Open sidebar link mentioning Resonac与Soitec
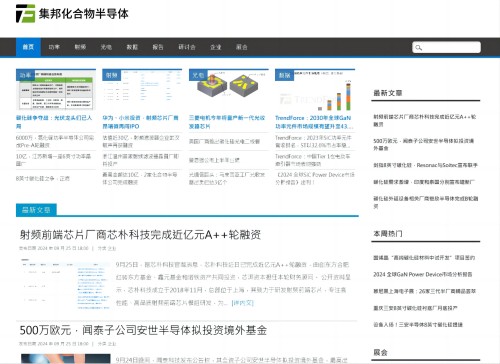Image resolution: width=500 pixels, height=364 pixels. (x=425, y=165)
